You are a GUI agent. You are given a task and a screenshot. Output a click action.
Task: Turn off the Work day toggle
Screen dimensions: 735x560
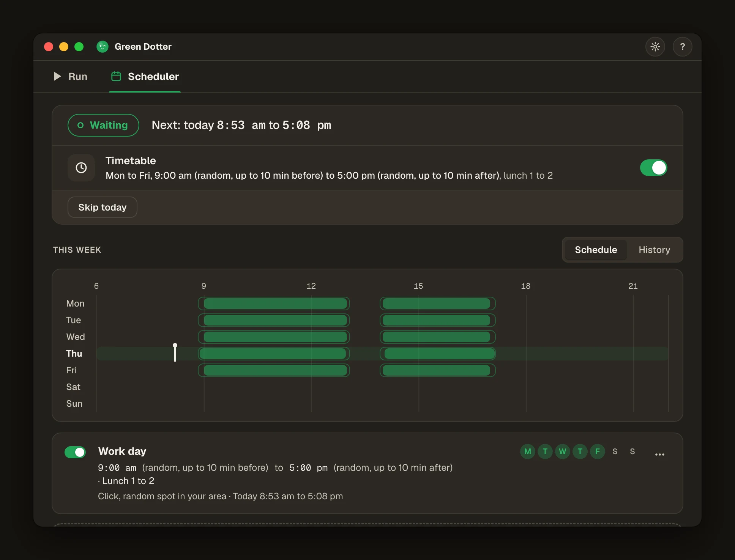click(x=75, y=452)
